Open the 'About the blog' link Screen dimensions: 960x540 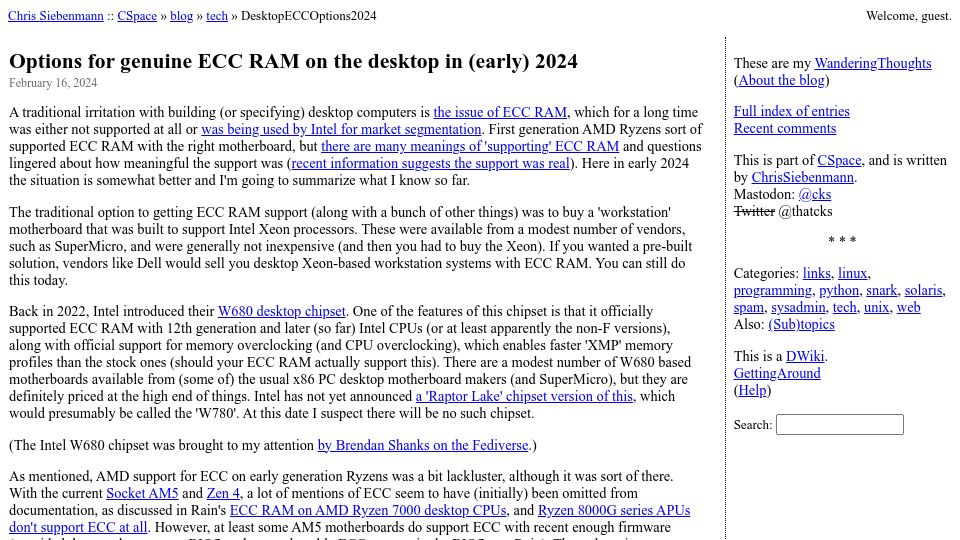781,80
